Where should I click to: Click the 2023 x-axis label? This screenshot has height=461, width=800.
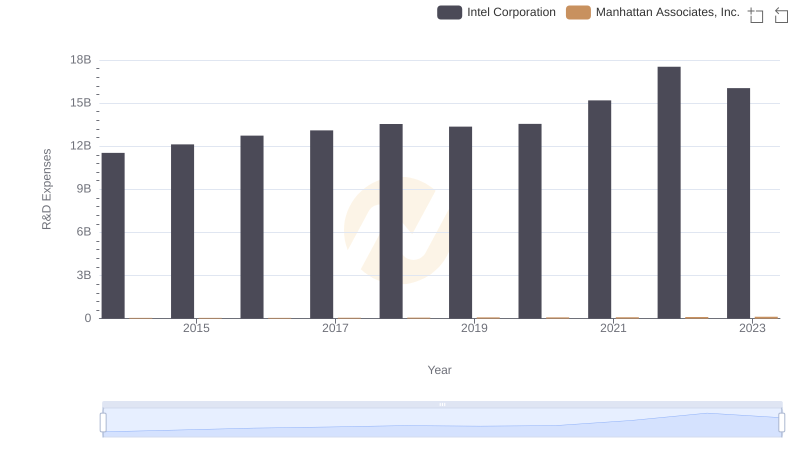[x=752, y=328]
